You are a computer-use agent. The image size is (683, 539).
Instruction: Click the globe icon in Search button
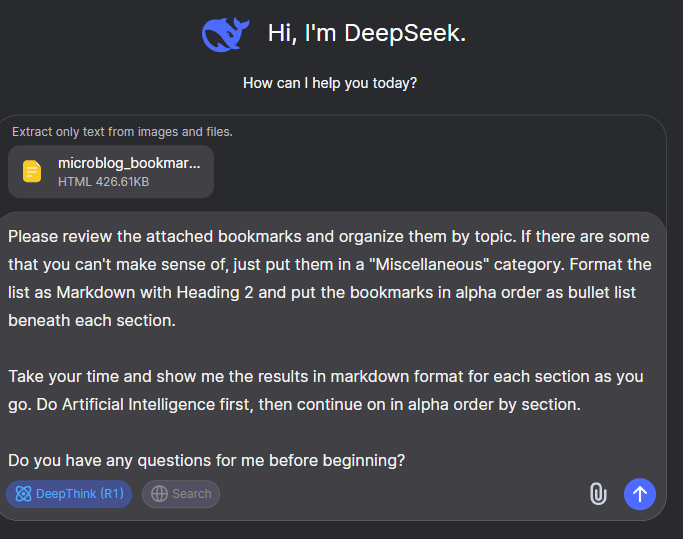coord(159,494)
